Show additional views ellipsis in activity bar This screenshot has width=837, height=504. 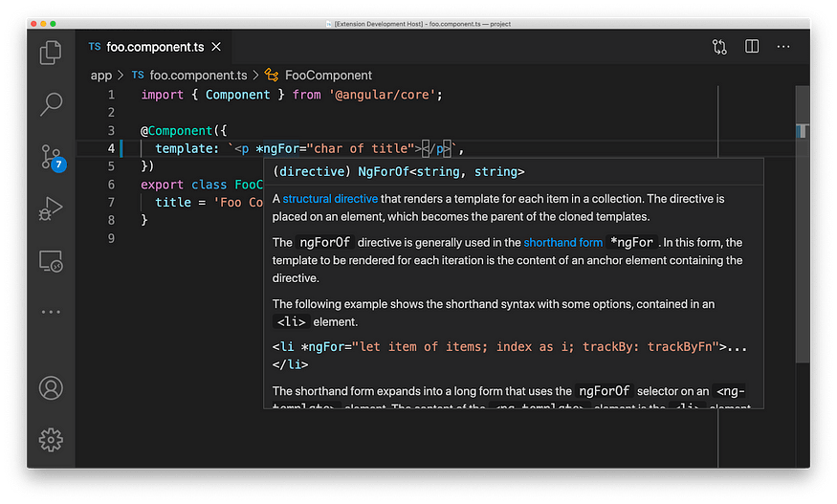pos(51,312)
